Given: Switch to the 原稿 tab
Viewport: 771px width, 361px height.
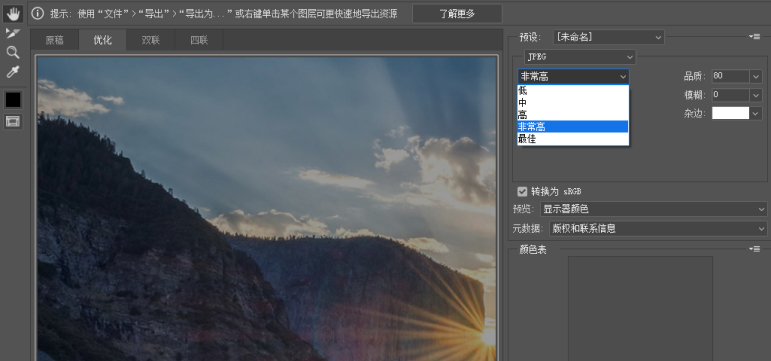Looking at the screenshot, I should (x=55, y=40).
